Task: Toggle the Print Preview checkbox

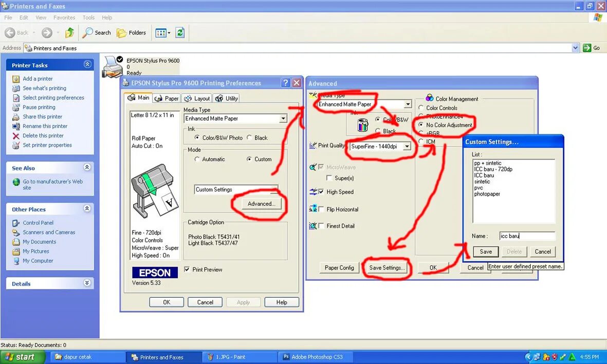Action: (x=187, y=270)
